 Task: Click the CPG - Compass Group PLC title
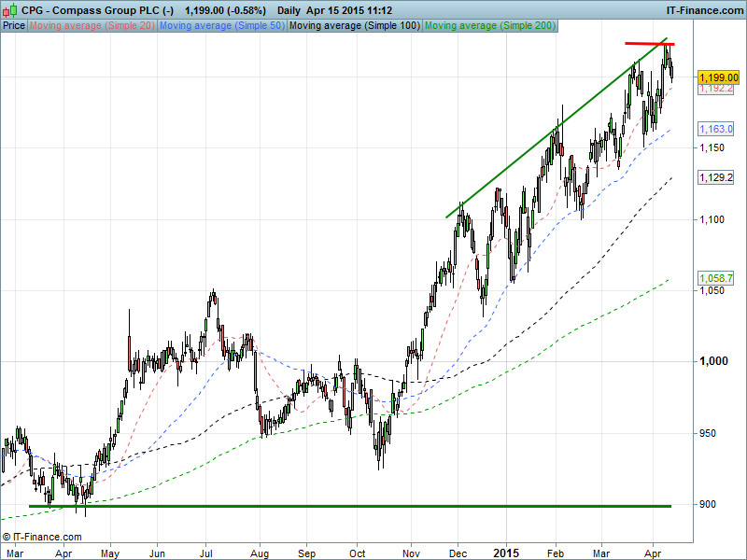point(98,9)
